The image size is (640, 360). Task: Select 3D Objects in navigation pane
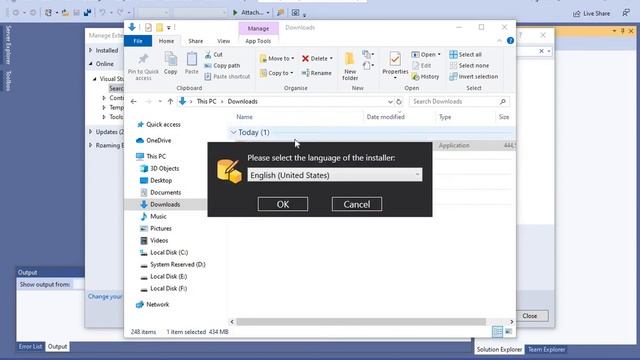point(164,168)
